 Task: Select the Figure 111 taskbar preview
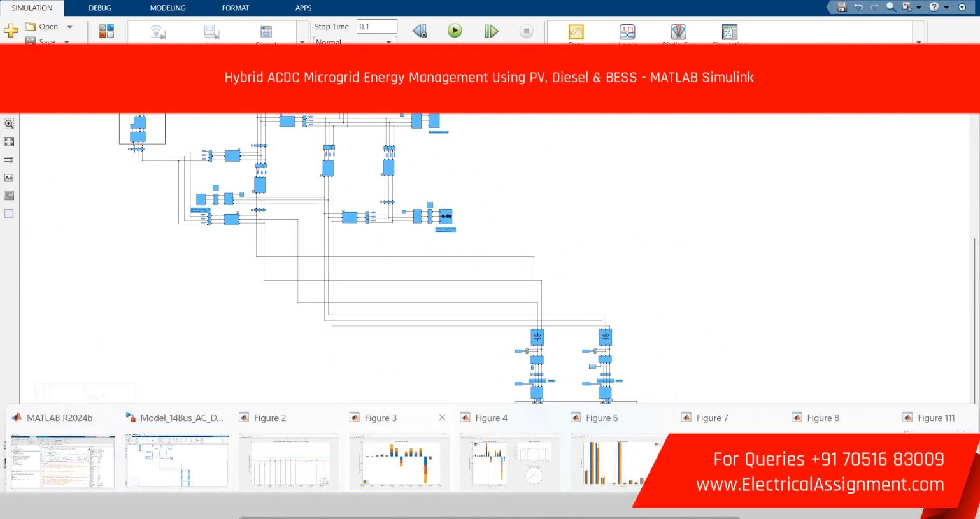[929, 418]
